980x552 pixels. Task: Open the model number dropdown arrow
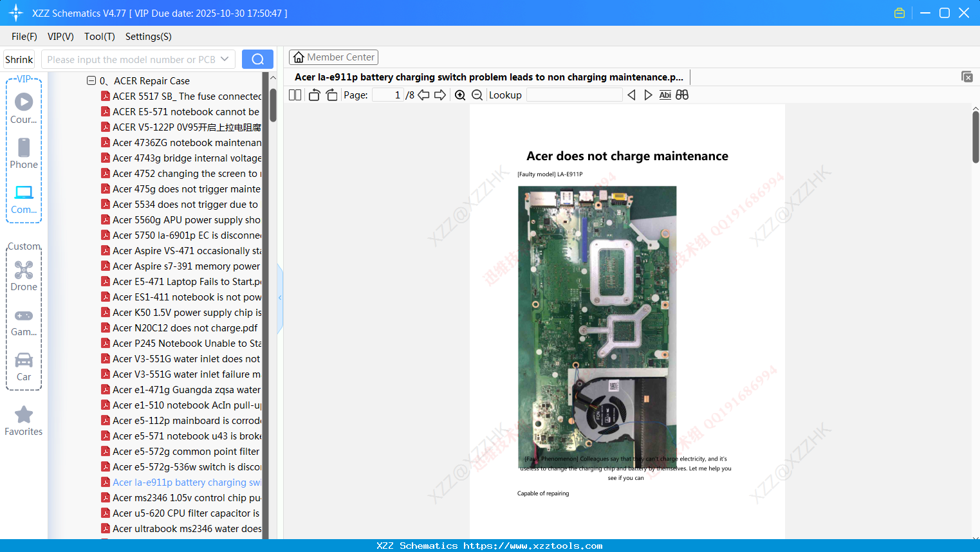point(225,59)
